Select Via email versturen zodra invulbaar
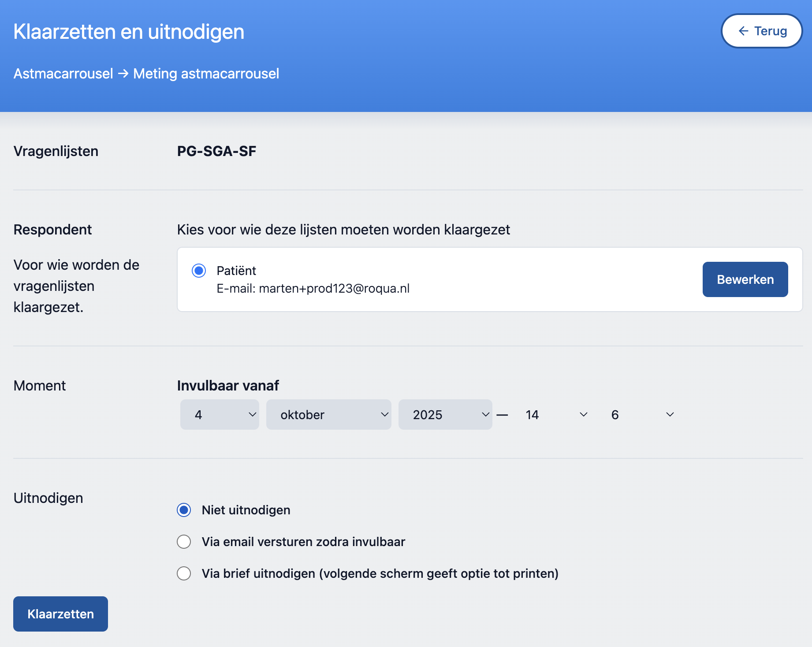Screen dimensions: 812x647 [184, 542]
